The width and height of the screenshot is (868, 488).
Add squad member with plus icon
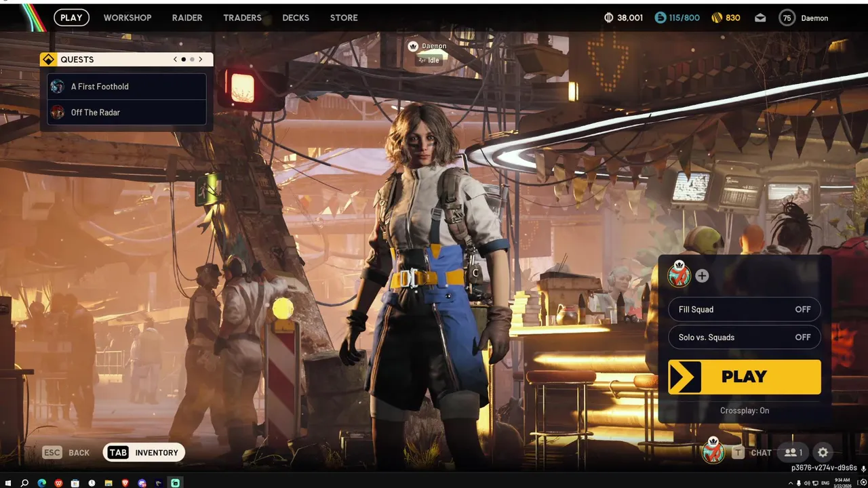tap(702, 276)
